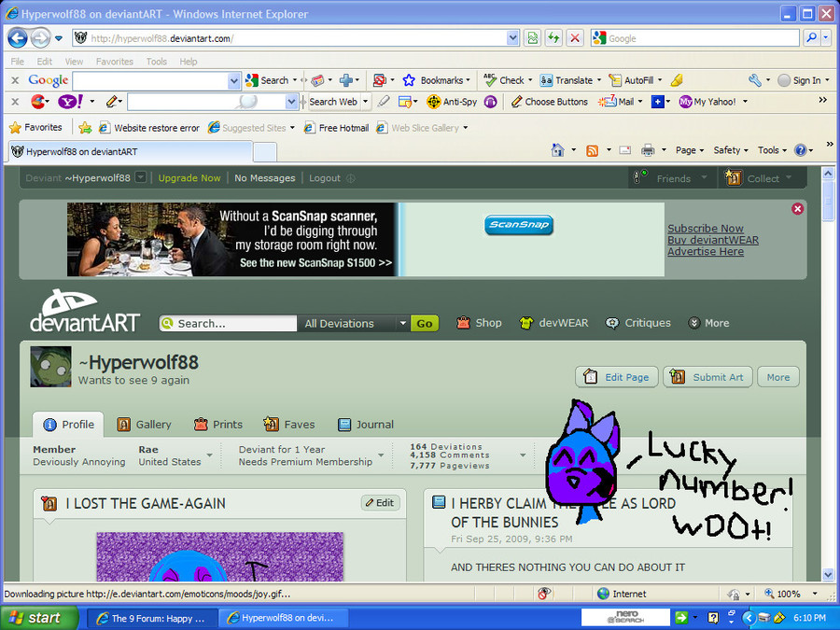Open the All Deviations search scope dropdown

(354, 324)
